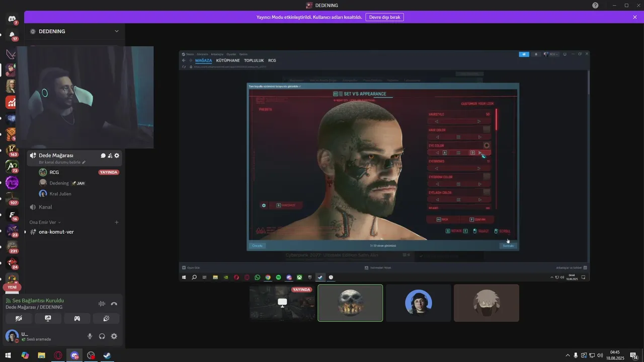Toggle noise suppression waveform icon
Image resolution: width=644 pixels, height=362 pixels.
point(102,304)
